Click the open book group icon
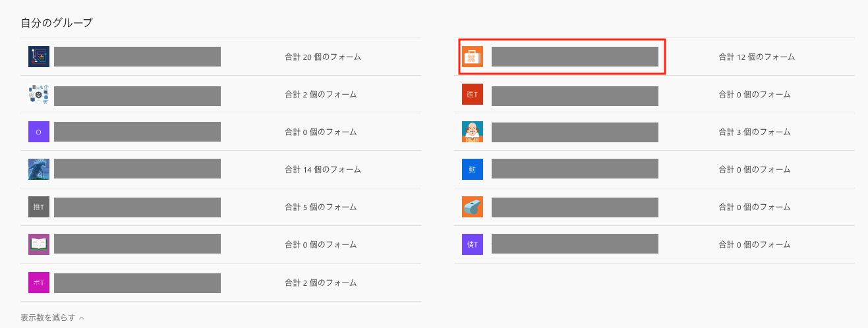This screenshot has width=868, height=328. [x=39, y=244]
